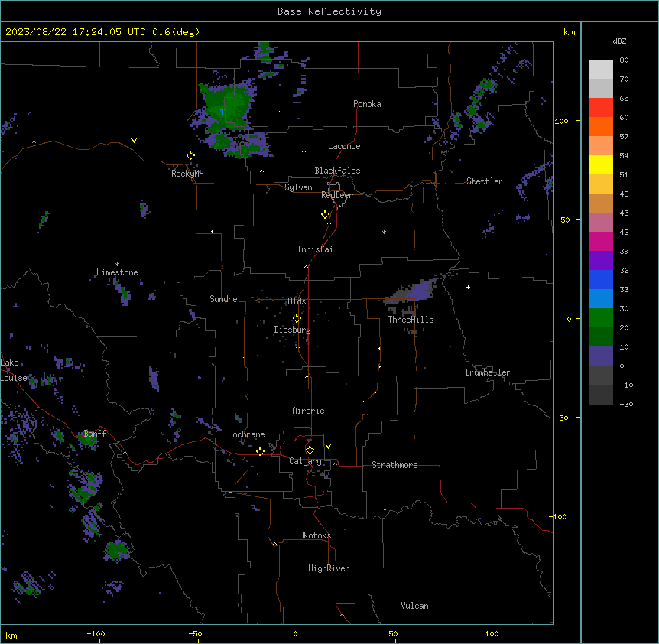Viewport: 659px width, 644px height.
Task: Select the Stettler label
Action: tap(485, 181)
